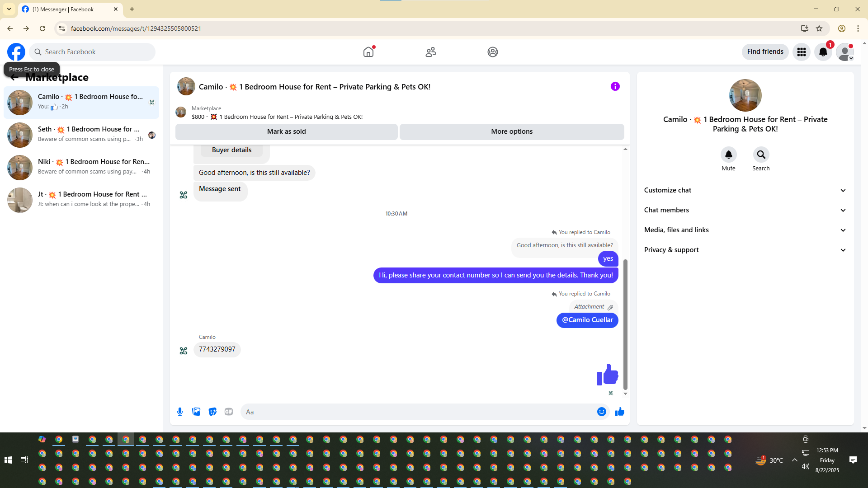Open the Facebook menu grid icon
868x488 pixels.
tap(801, 52)
